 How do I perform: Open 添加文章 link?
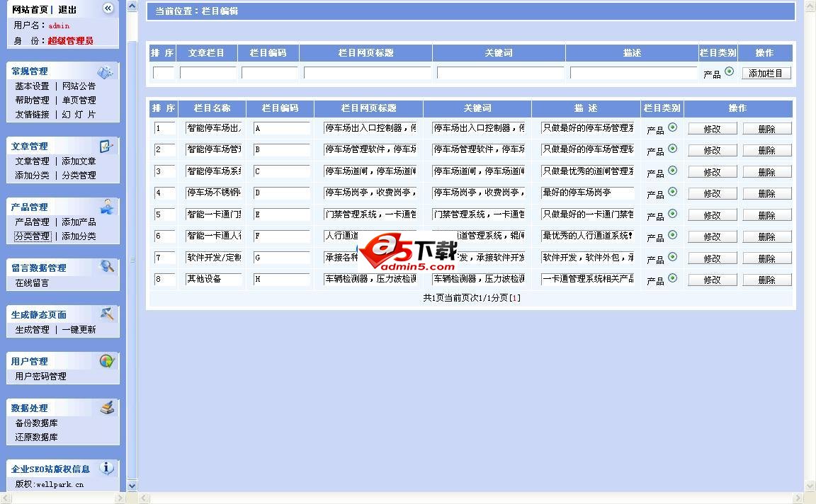[x=79, y=161]
